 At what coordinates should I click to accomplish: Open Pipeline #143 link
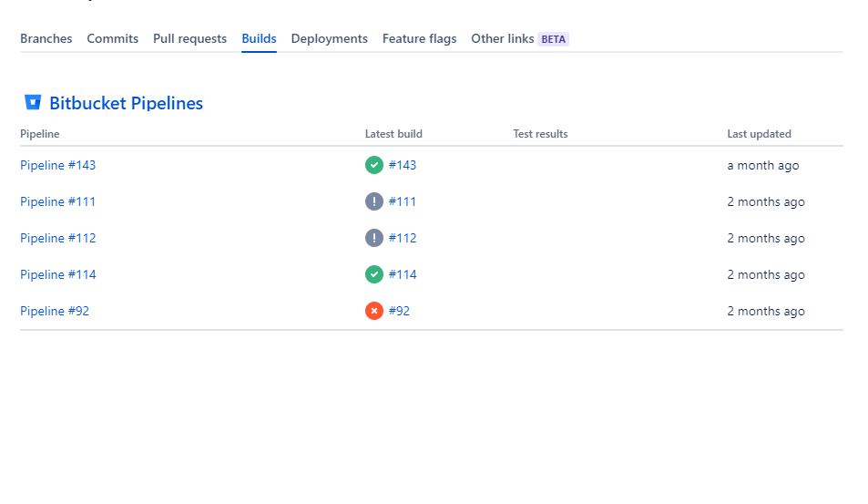coord(58,165)
